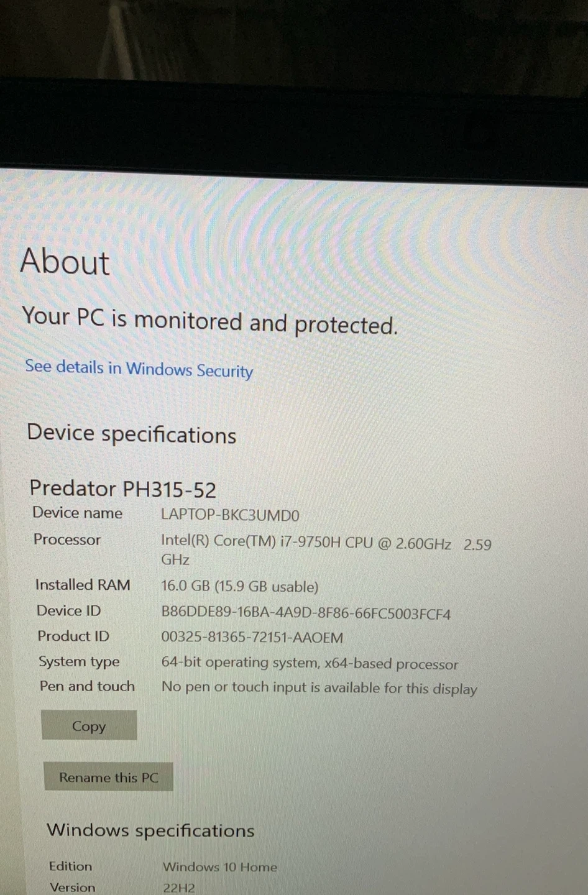This screenshot has height=895, width=588.
Task: Click the Copy button under device specifications
Action: pyautogui.click(x=89, y=725)
